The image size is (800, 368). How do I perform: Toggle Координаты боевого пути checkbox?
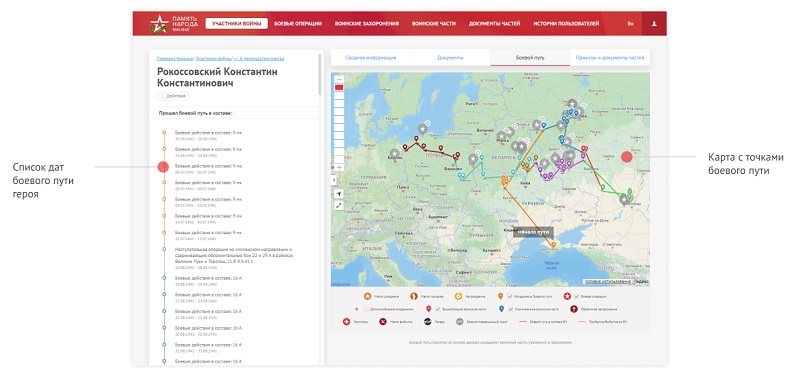[510, 296]
